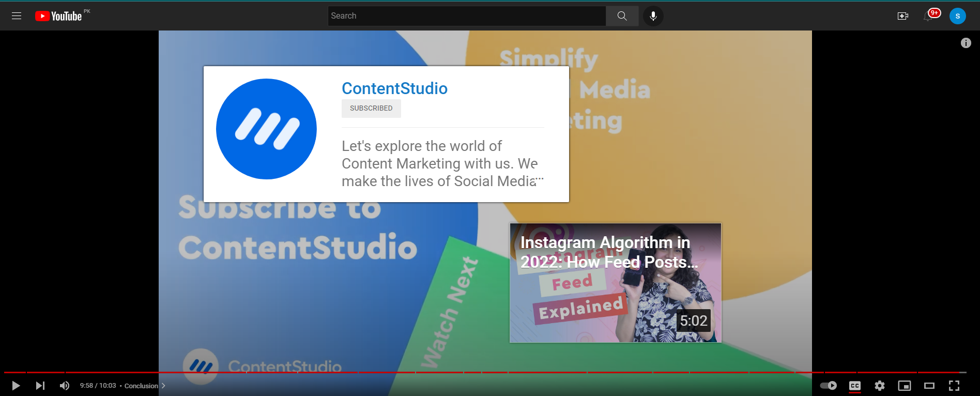This screenshot has height=396, width=980.
Task: Toggle closed captions
Action: (855, 386)
